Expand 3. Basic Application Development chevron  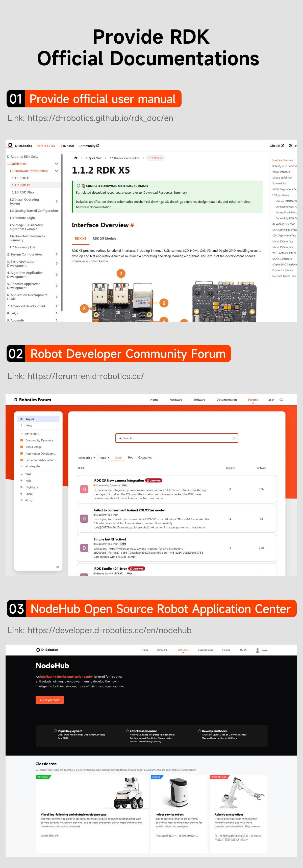(x=56, y=263)
